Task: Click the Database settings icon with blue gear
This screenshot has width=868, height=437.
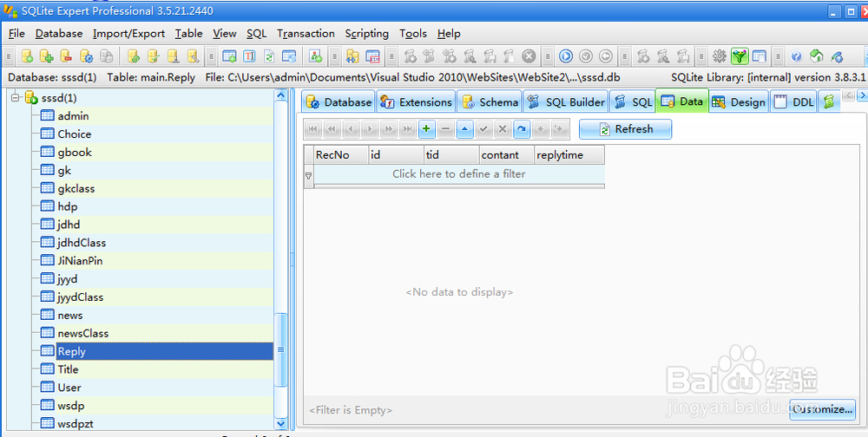Action: pos(86,55)
